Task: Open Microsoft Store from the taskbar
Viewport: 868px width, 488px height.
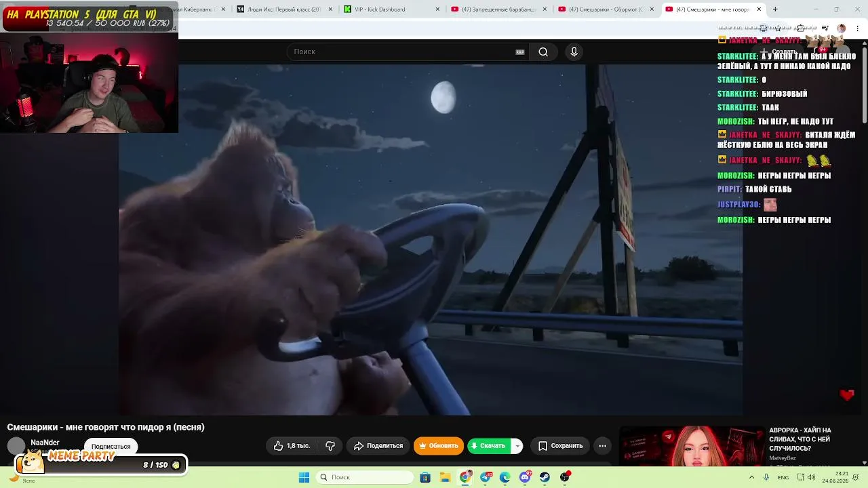Action: tap(425, 477)
